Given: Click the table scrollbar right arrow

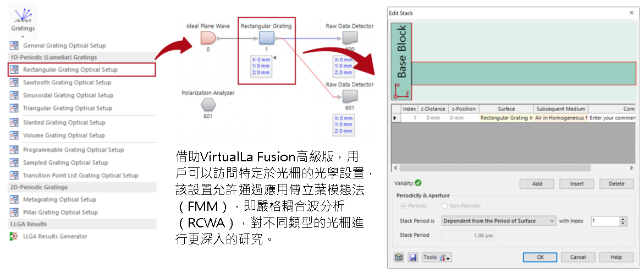Looking at the screenshot, I should tap(632, 168).
